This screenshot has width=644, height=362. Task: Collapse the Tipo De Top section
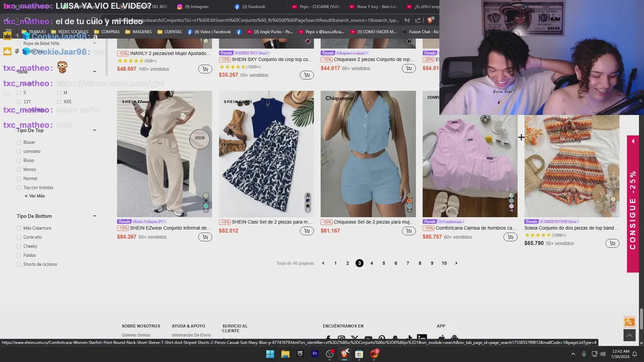(95, 130)
